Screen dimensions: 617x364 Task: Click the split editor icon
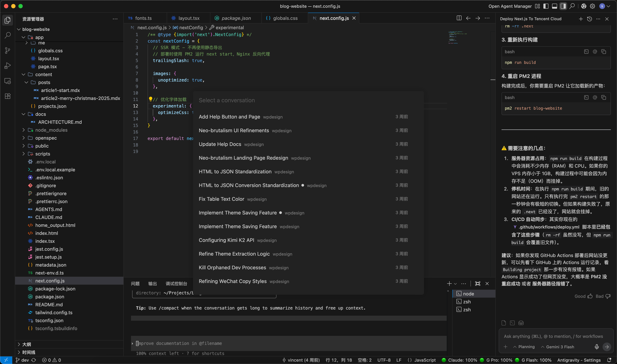[x=459, y=18]
